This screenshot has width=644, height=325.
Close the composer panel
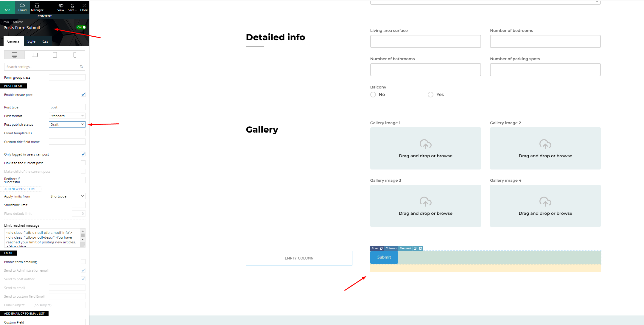click(x=84, y=7)
